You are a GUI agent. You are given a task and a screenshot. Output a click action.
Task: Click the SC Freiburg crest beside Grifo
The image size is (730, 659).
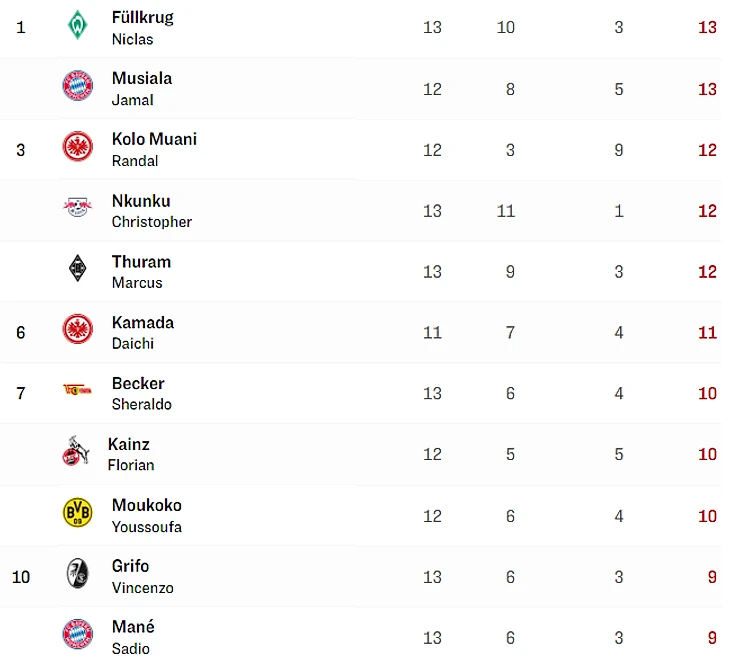pos(77,574)
